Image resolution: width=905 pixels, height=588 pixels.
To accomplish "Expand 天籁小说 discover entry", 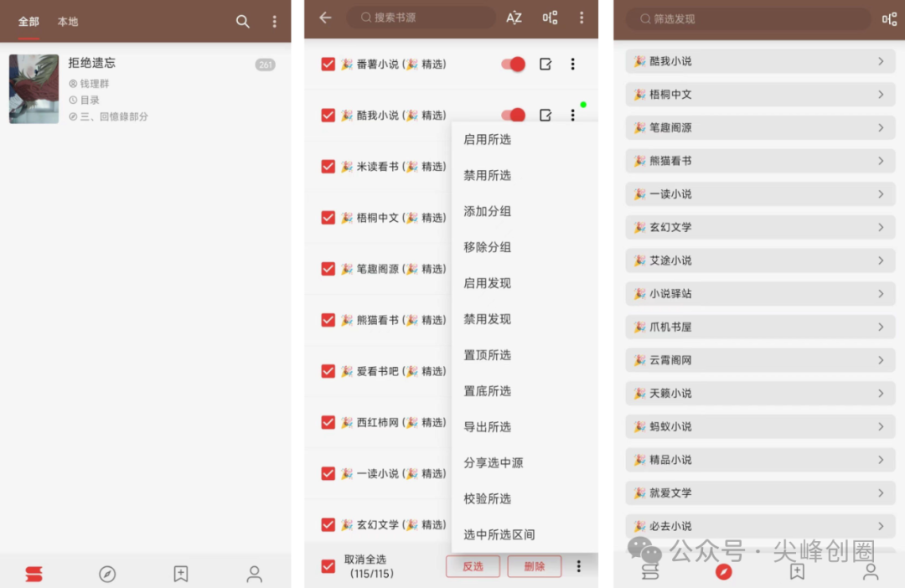I will tap(760, 393).
